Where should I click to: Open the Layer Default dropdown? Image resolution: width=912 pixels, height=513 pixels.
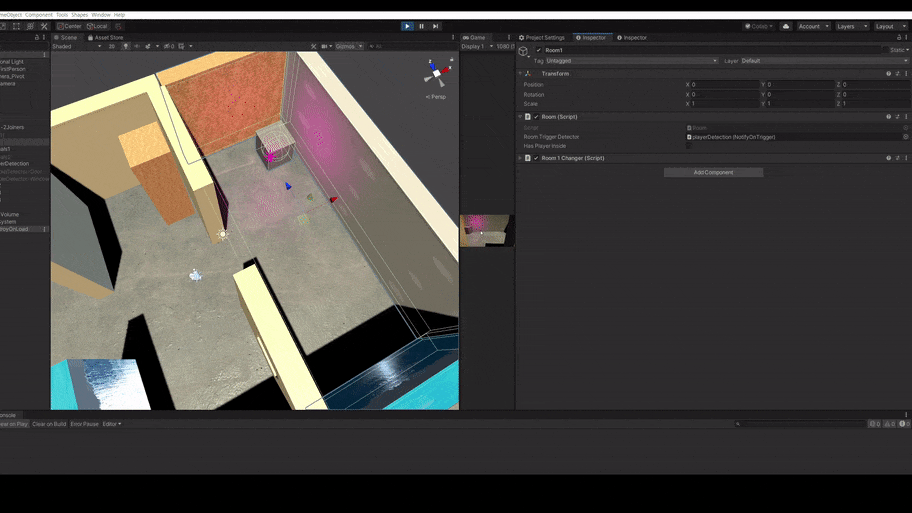824,60
